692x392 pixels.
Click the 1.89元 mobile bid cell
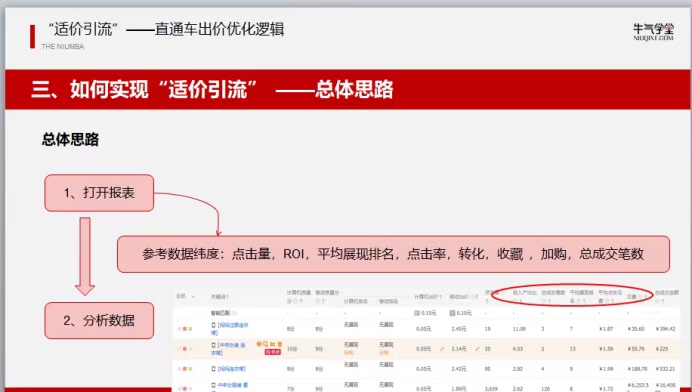point(459,388)
